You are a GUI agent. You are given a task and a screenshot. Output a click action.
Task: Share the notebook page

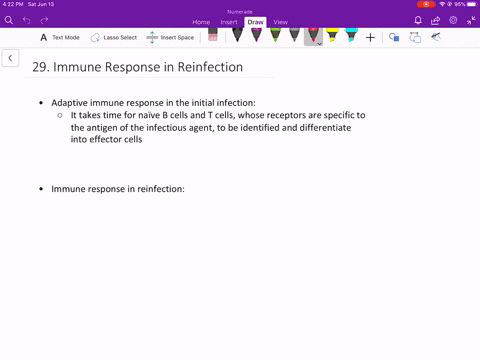tap(435, 21)
